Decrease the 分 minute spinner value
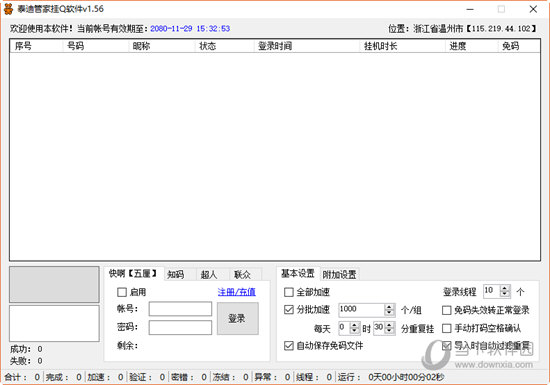The width and height of the screenshot is (550, 385). pyautogui.click(x=389, y=331)
